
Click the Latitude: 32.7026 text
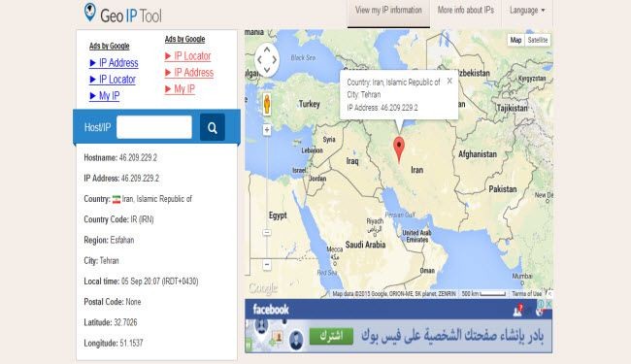(111, 322)
